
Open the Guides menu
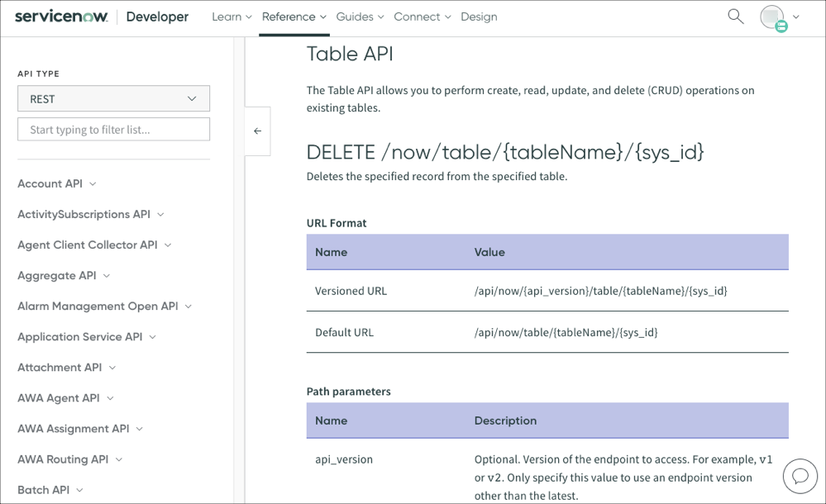pos(355,16)
